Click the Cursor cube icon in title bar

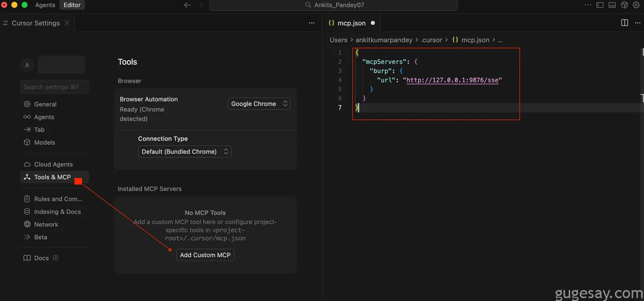point(624,5)
